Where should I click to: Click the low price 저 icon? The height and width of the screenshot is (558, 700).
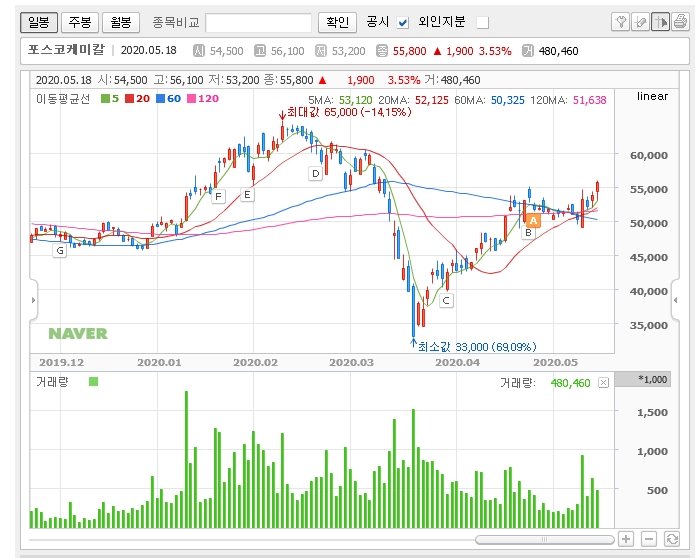click(x=321, y=51)
